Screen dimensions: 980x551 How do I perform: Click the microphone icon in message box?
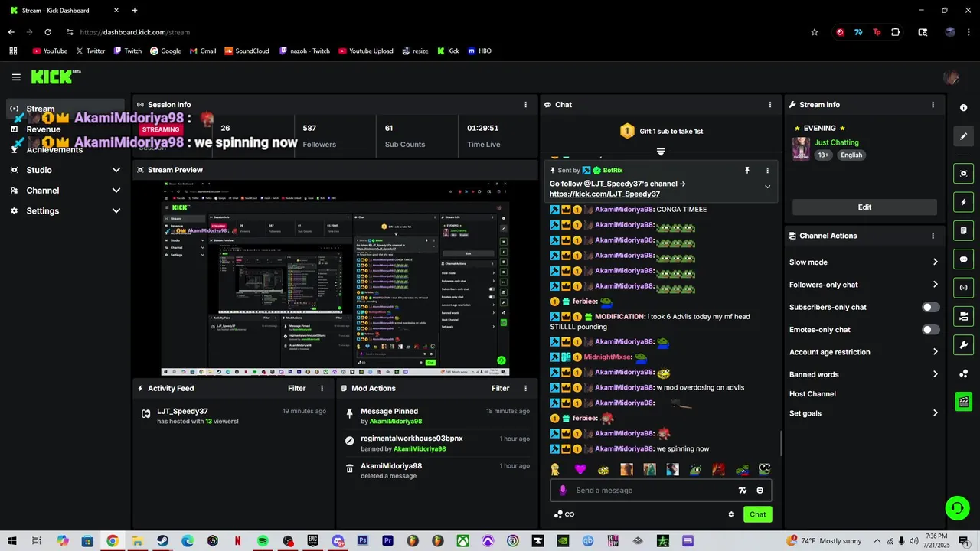[563, 491]
